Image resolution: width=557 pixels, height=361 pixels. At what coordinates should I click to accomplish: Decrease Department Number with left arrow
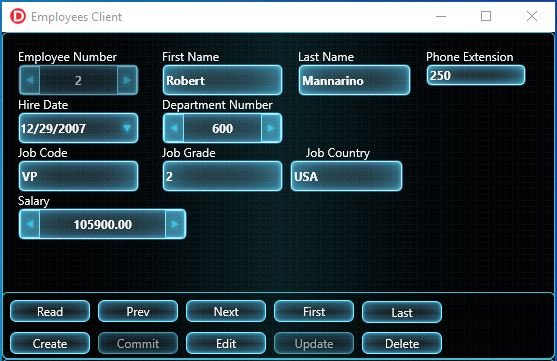point(174,128)
